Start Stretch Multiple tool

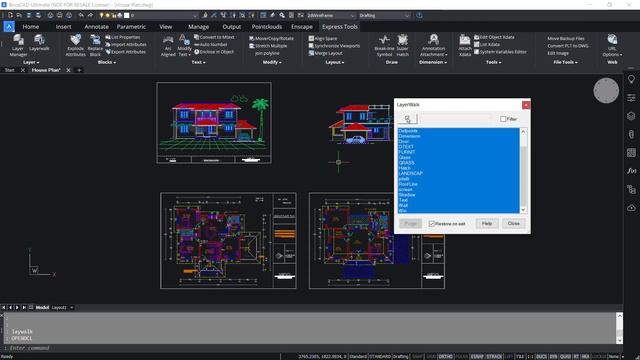268,46
